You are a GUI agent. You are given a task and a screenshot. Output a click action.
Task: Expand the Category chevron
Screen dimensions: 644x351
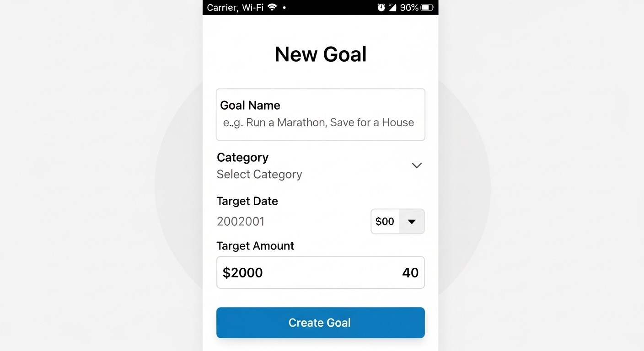click(416, 165)
